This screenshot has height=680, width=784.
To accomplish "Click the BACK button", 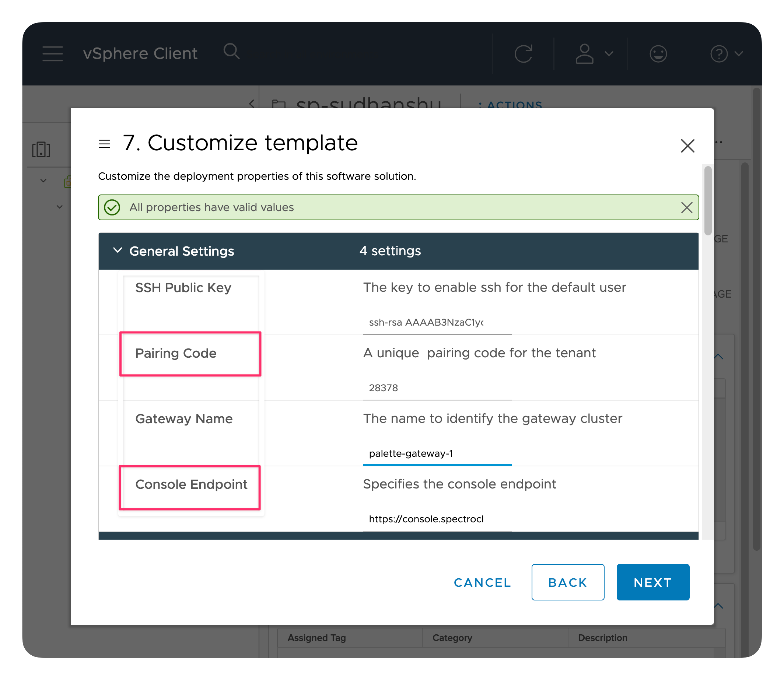I will coord(568,582).
